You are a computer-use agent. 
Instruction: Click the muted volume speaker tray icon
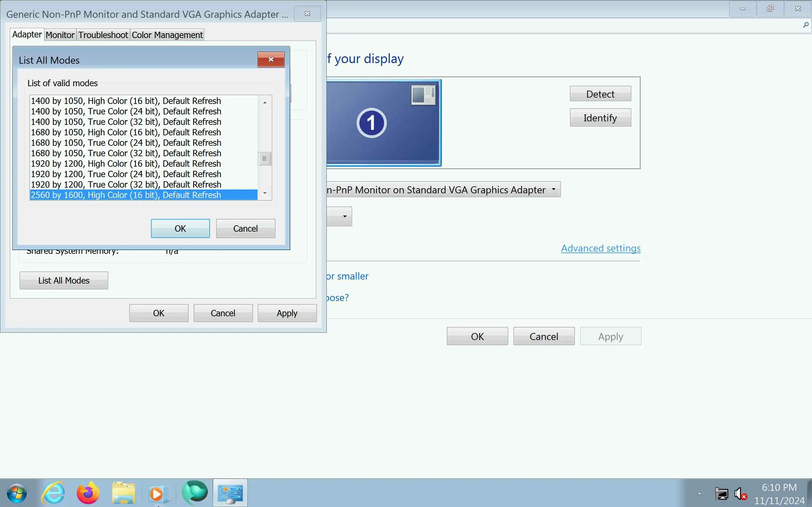point(740,494)
